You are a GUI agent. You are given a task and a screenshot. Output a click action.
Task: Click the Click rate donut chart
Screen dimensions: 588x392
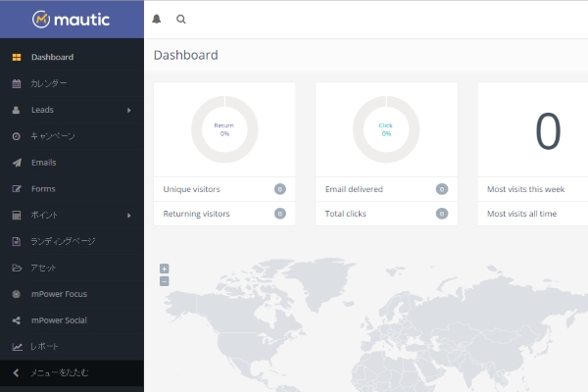click(386, 129)
